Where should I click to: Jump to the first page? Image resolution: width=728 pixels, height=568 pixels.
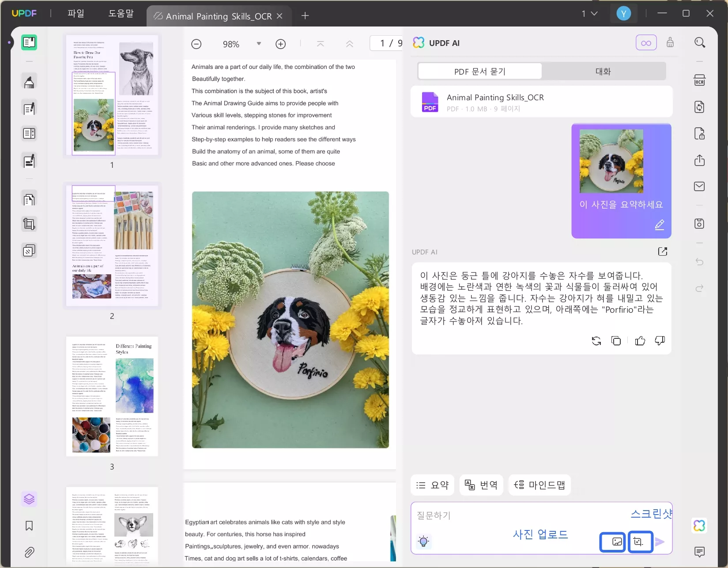(321, 44)
